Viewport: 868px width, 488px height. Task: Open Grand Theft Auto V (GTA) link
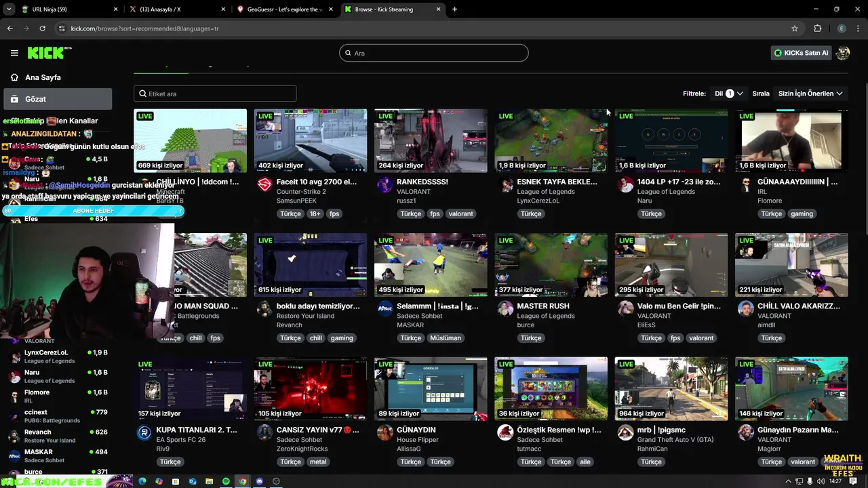[x=675, y=440]
